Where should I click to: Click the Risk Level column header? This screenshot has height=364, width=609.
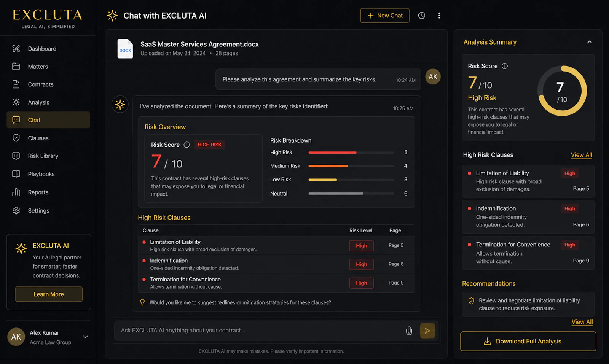coord(361,230)
